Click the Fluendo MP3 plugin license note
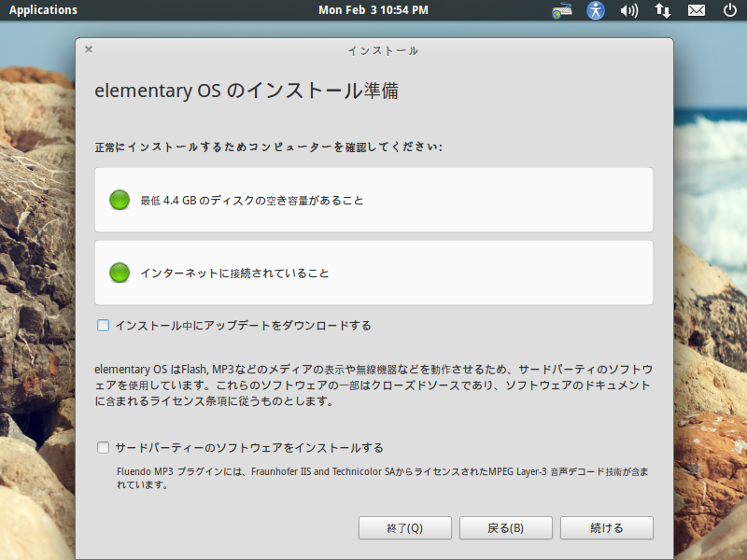The width and height of the screenshot is (747, 560). [x=383, y=478]
